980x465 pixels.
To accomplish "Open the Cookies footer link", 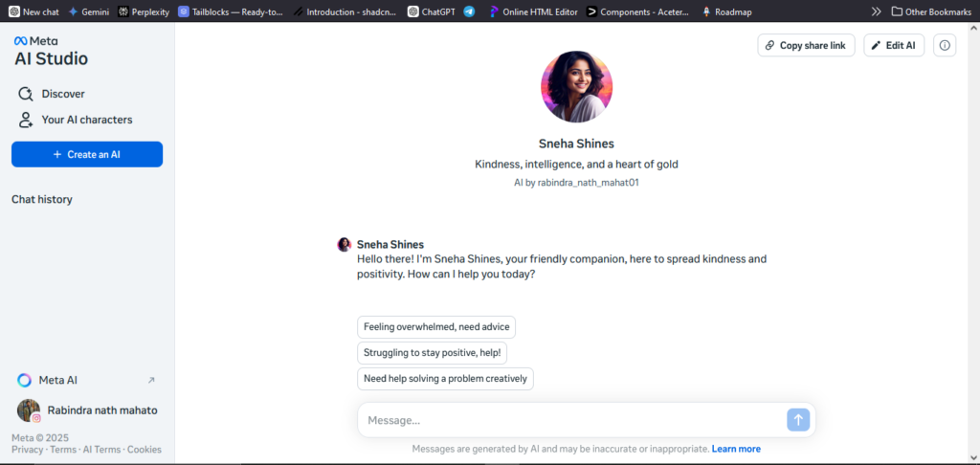I will point(145,450).
